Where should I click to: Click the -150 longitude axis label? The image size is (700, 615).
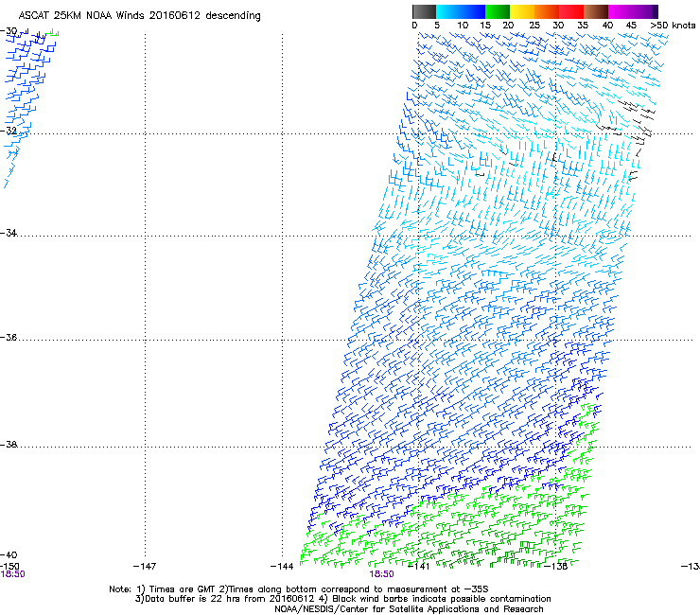coord(9,566)
